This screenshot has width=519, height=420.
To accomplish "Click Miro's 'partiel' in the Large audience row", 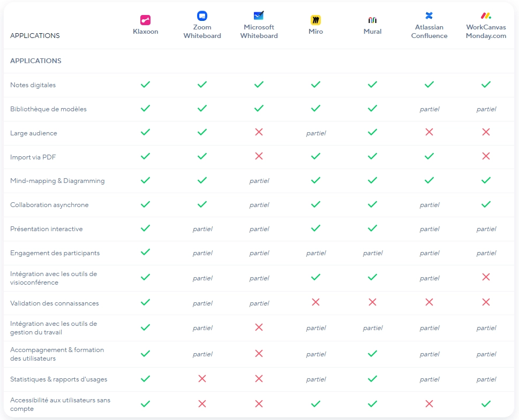I will click(315, 133).
